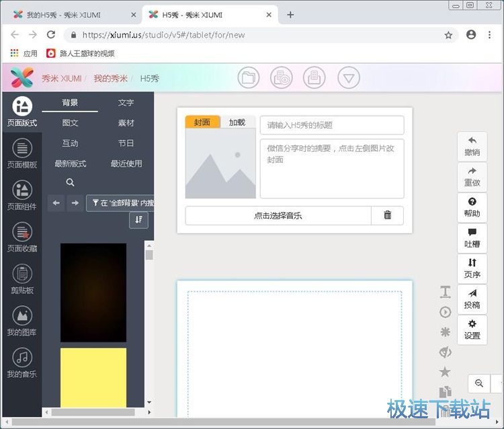
Task: Expand the round triangle dropdown in top toolbar
Action: tap(349, 77)
